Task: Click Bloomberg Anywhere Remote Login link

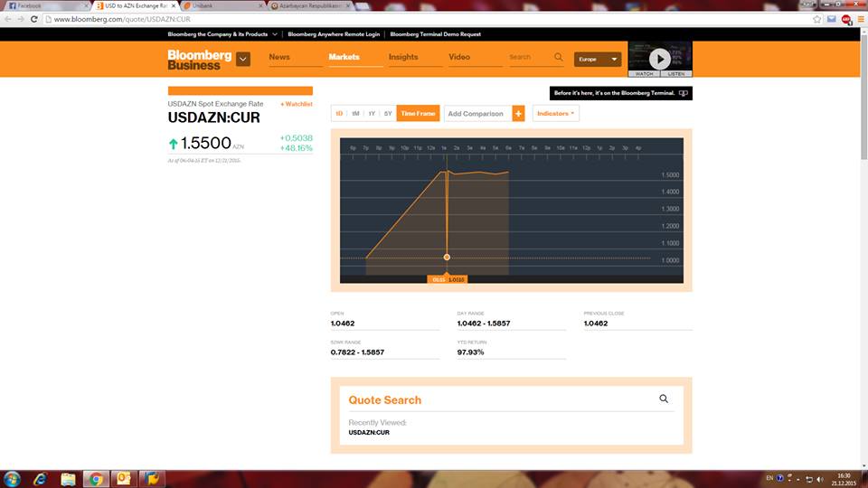Action: click(x=334, y=34)
